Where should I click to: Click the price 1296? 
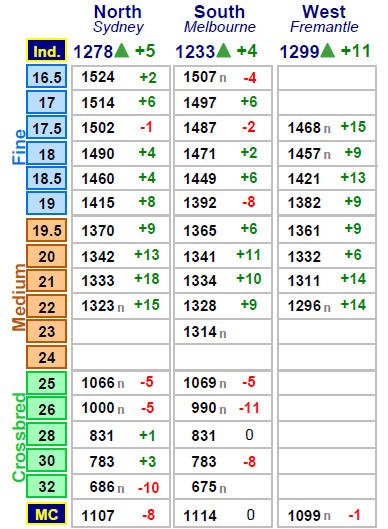click(x=304, y=306)
